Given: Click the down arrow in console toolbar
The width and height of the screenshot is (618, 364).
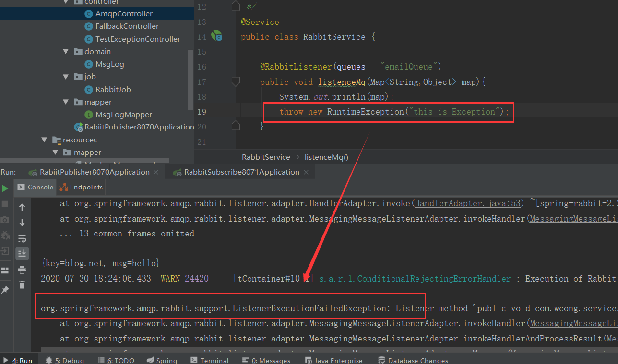Looking at the screenshot, I should click(x=22, y=223).
